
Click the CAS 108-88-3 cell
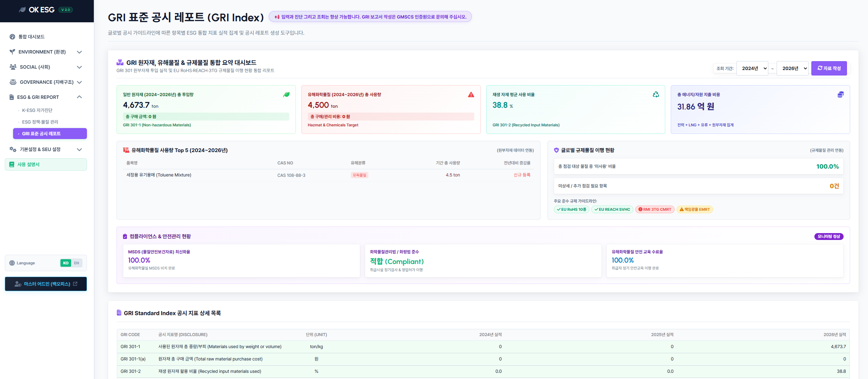pos(291,175)
